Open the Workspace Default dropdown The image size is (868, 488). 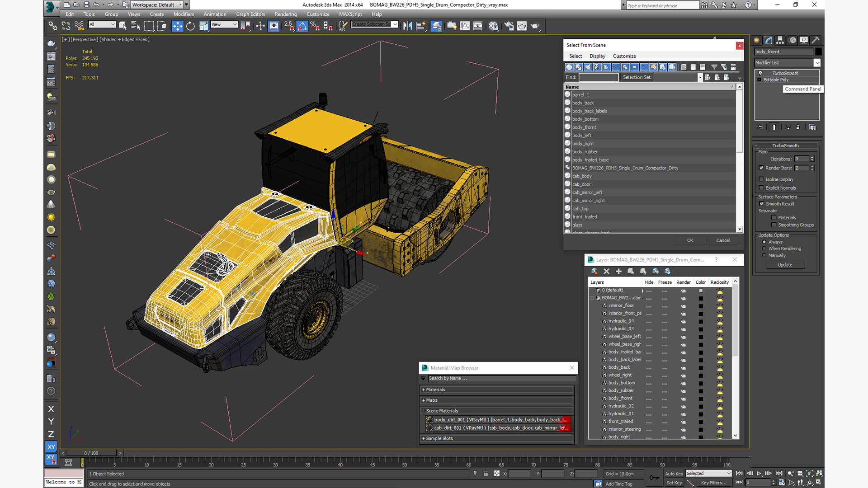pos(180,5)
